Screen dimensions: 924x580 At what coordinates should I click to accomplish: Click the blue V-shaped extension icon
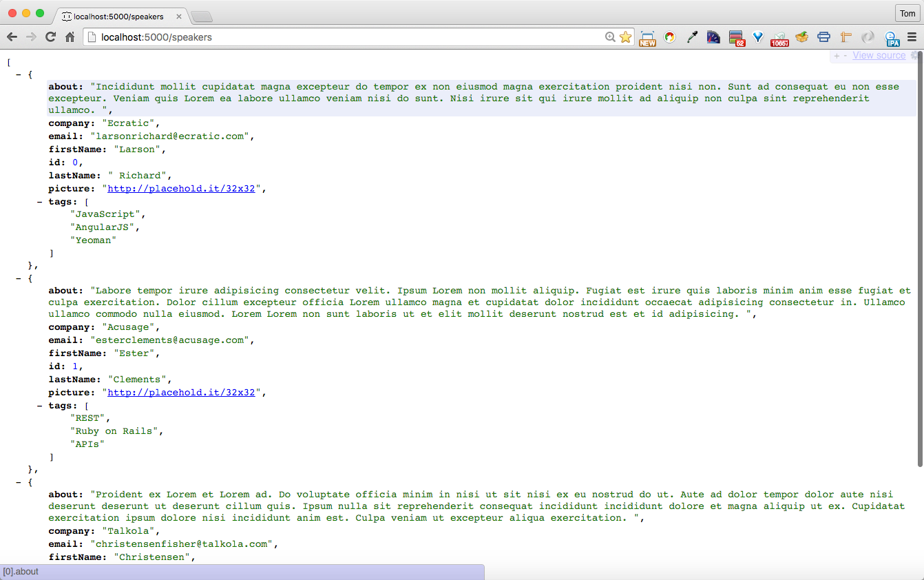coord(757,37)
